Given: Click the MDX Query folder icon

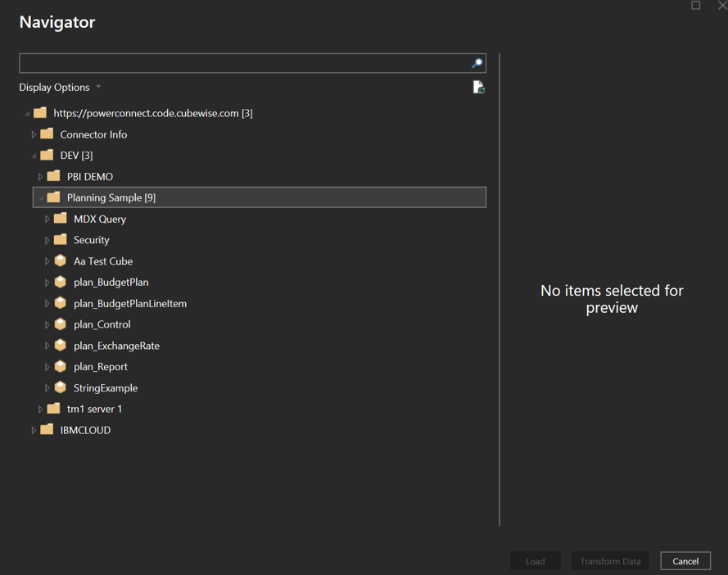Looking at the screenshot, I should pyautogui.click(x=61, y=219).
